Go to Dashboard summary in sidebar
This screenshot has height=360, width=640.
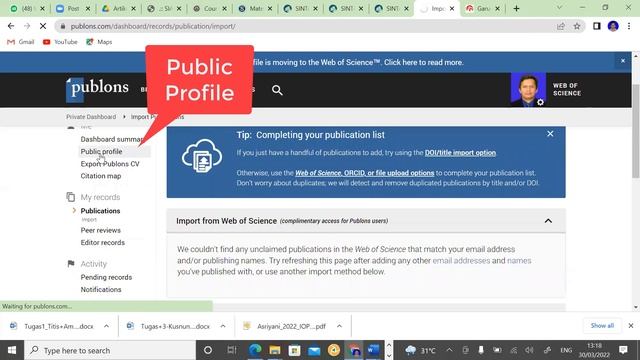111,139
